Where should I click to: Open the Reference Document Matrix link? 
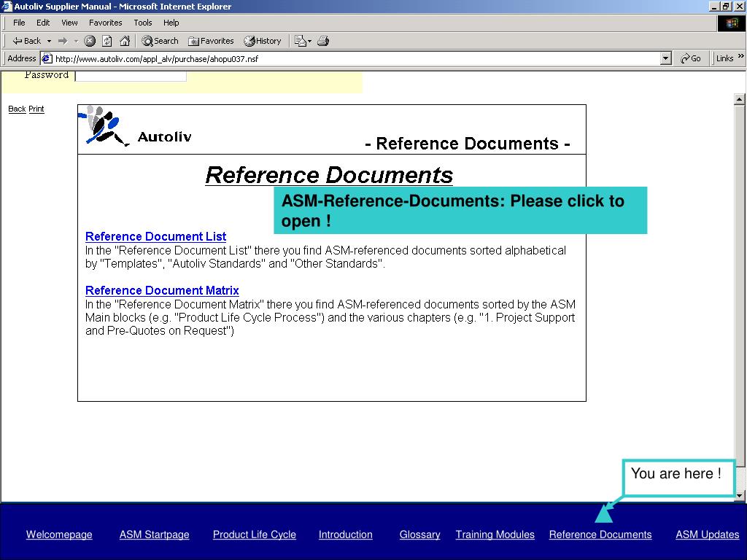[x=162, y=290]
